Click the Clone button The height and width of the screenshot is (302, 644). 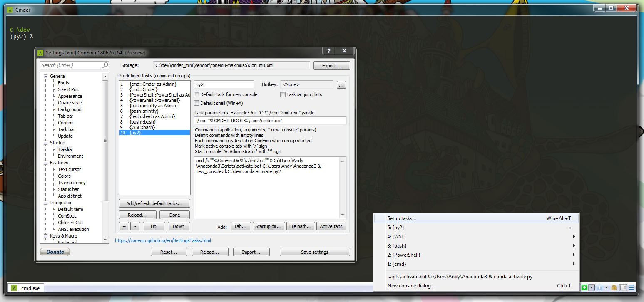pos(174,215)
